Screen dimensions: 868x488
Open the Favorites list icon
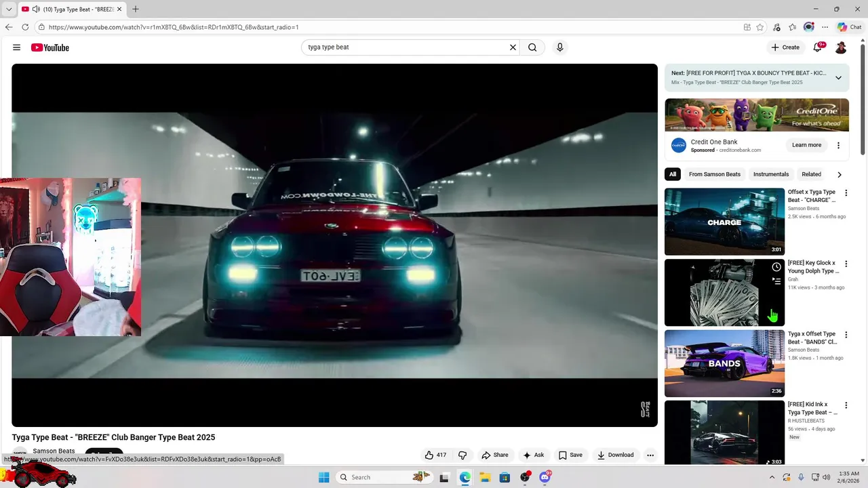click(792, 27)
